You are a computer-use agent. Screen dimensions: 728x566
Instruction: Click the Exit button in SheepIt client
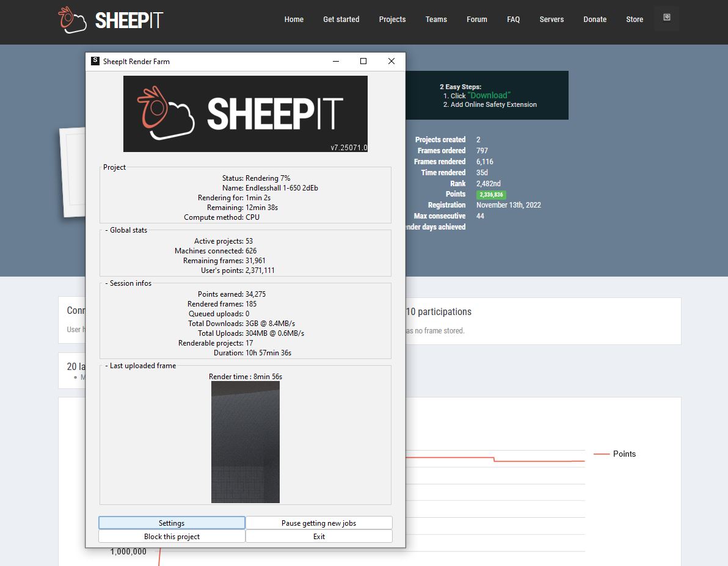[x=319, y=536]
